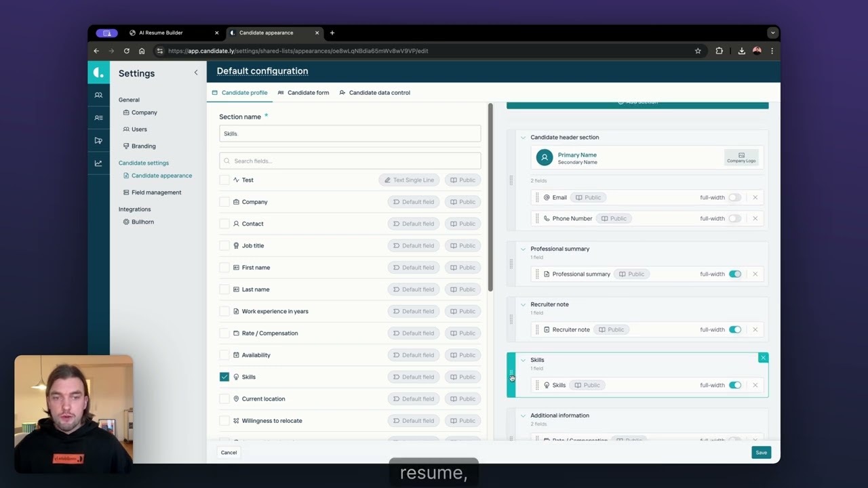
Task: Open a new browser tab
Action: point(332,33)
